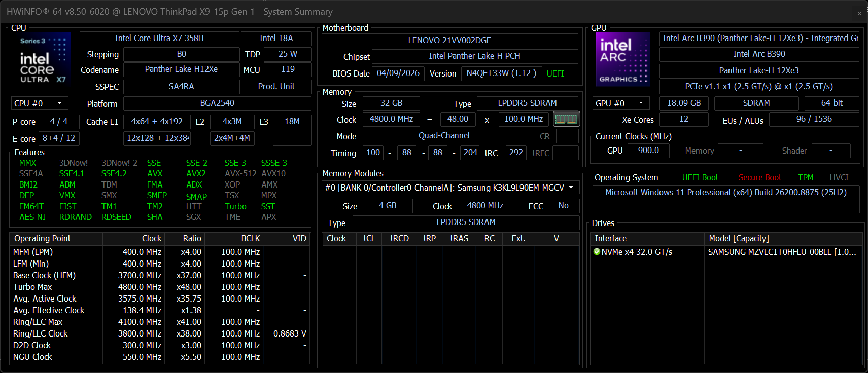The width and height of the screenshot is (868, 373).
Task: Click the Intel ARC Graphics logo
Action: (623, 59)
